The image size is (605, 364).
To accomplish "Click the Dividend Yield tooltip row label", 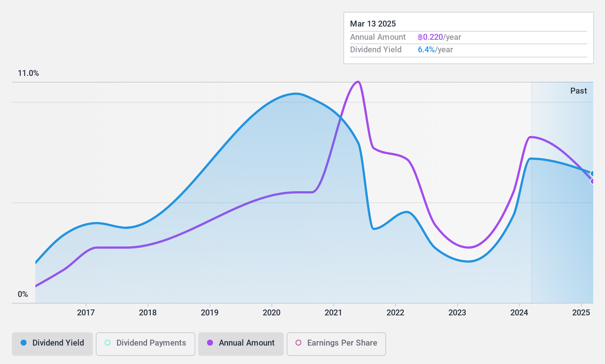I will [x=376, y=50].
